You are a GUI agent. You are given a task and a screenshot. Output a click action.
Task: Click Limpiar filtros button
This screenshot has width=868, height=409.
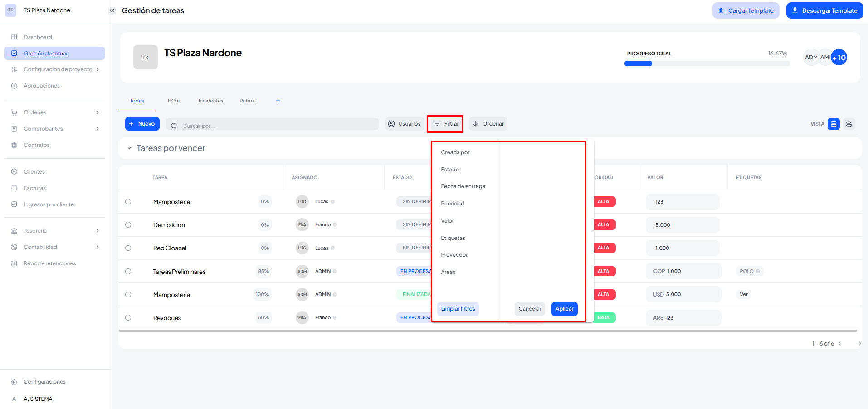[458, 309]
